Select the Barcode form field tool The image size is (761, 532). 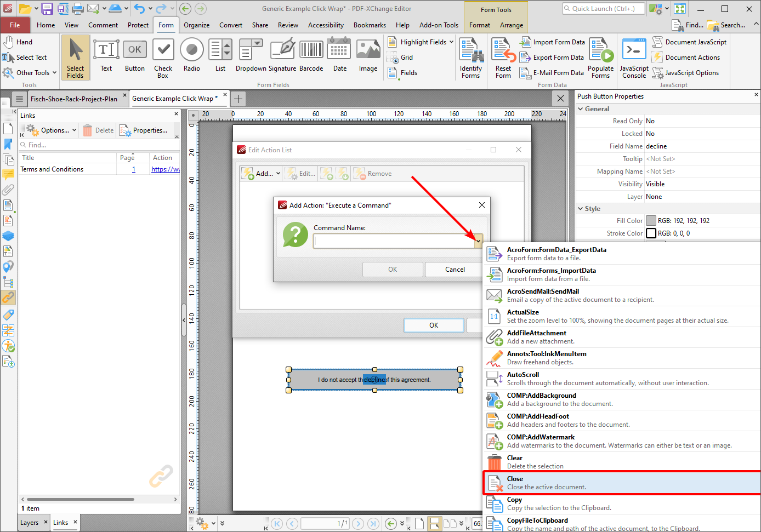[311, 55]
